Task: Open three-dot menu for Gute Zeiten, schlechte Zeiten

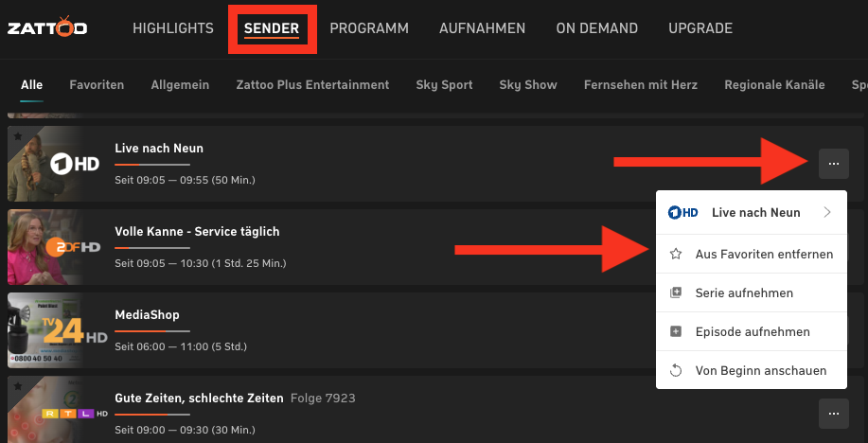Action: point(834,414)
